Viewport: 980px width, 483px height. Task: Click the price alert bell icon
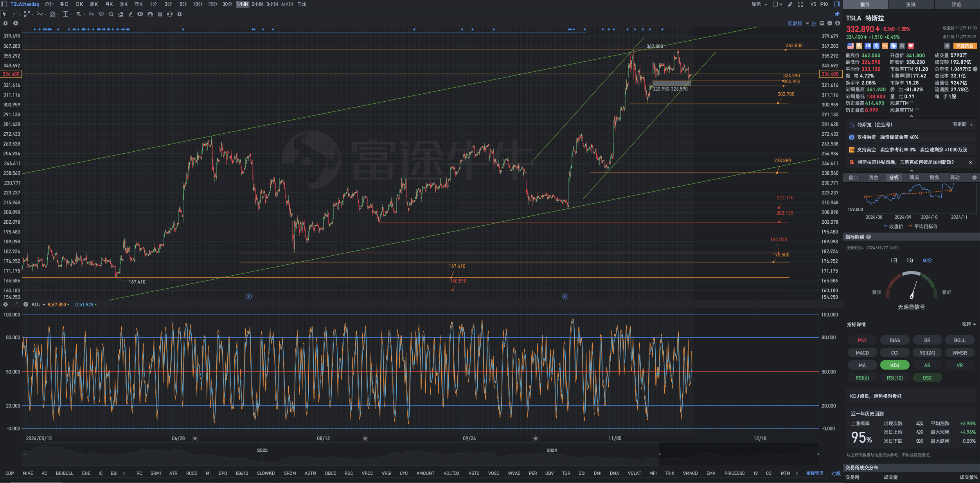click(947, 46)
